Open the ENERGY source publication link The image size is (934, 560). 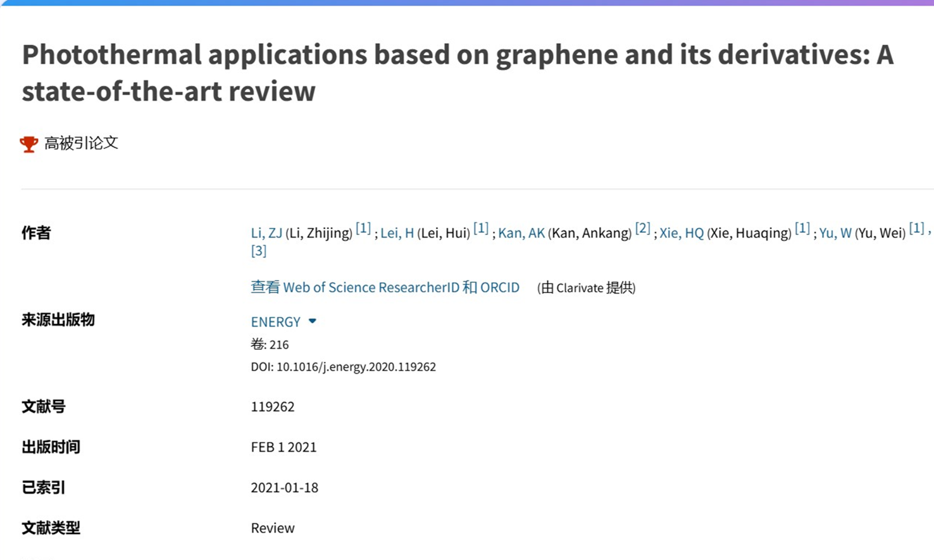(x=275, y=321)
